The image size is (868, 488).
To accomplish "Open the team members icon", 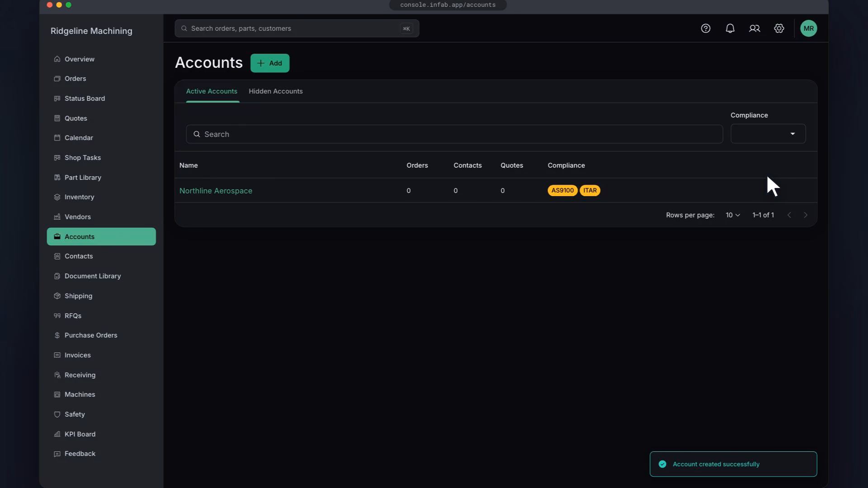I will [x=755, y=28].
